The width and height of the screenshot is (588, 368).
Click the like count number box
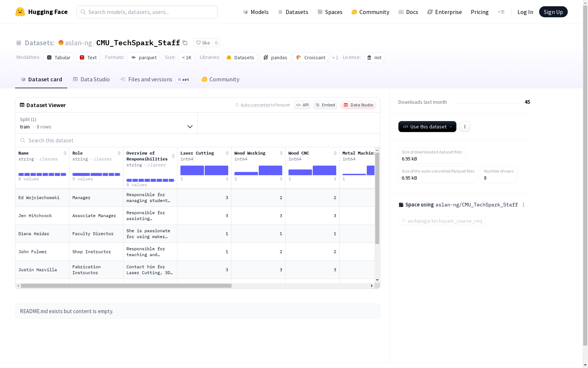pyautogui.click(x=216, y=43)
